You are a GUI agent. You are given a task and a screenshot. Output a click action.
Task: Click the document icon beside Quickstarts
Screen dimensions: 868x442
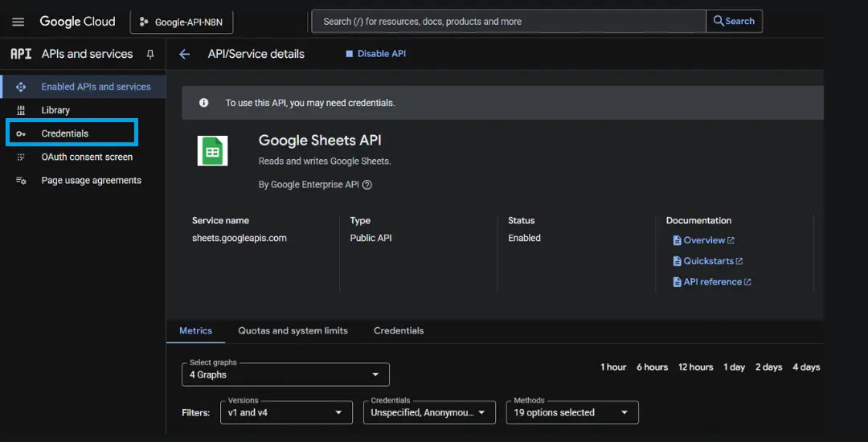click(x=677, y=261)
